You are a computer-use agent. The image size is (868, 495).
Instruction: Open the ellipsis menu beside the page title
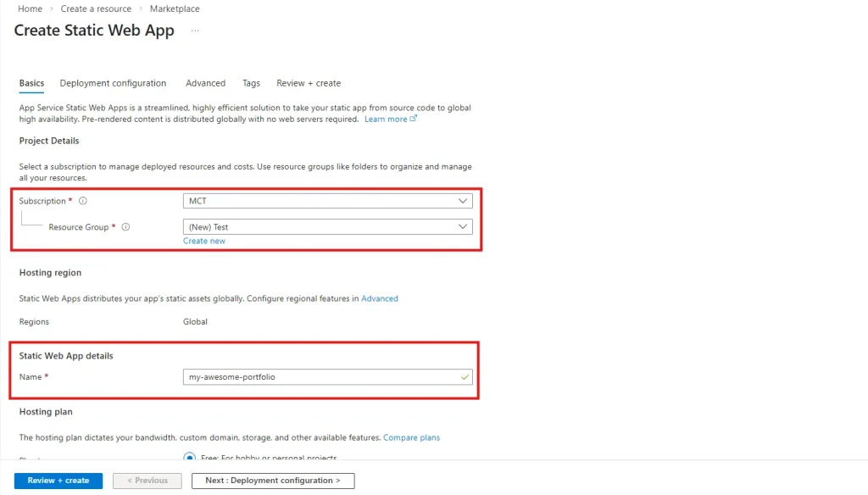[195, 31]
